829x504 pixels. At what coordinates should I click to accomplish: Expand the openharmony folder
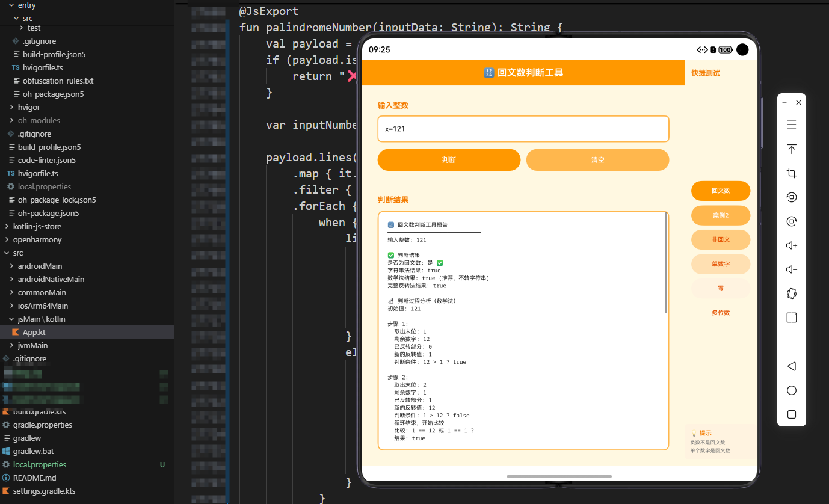coord(7,239)
